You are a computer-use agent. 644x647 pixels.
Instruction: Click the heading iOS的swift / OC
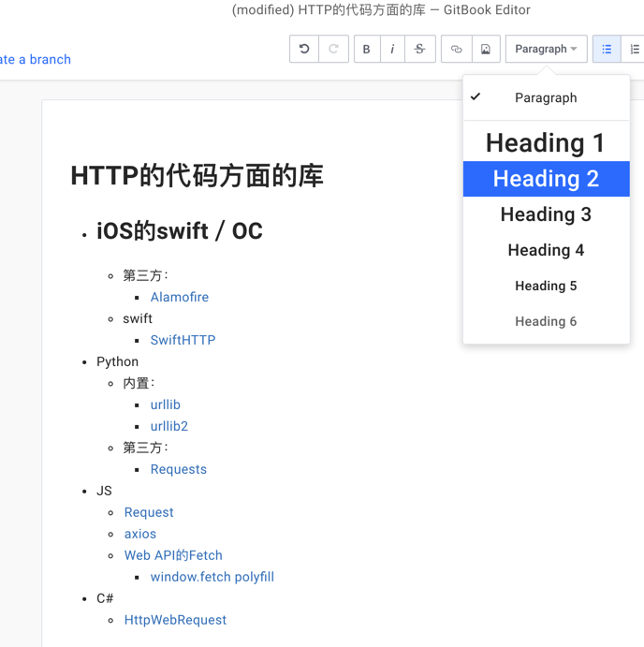coord(180,230)
